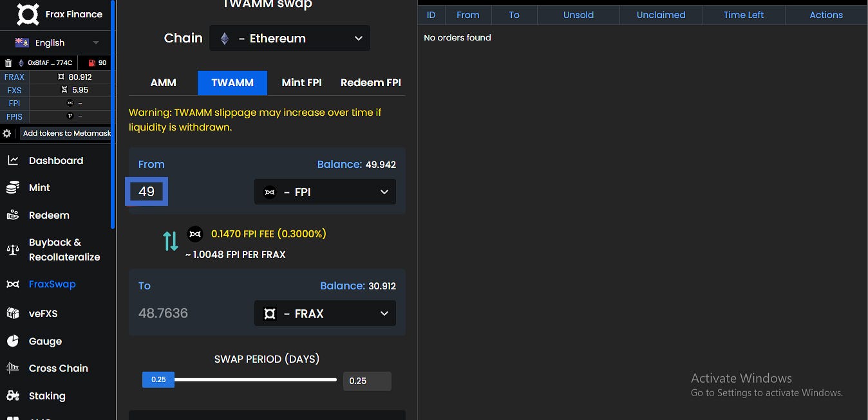Open the Staking page

click(x=47, y=396)
